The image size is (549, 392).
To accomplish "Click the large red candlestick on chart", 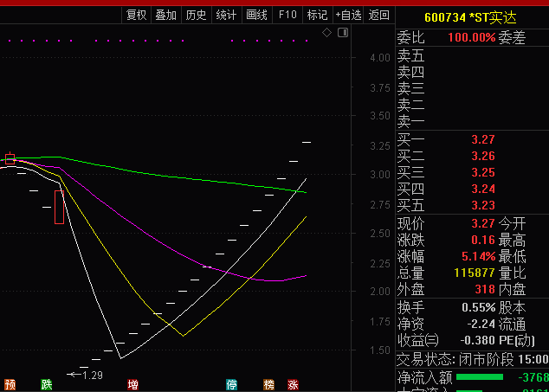I will pos(59,207).
